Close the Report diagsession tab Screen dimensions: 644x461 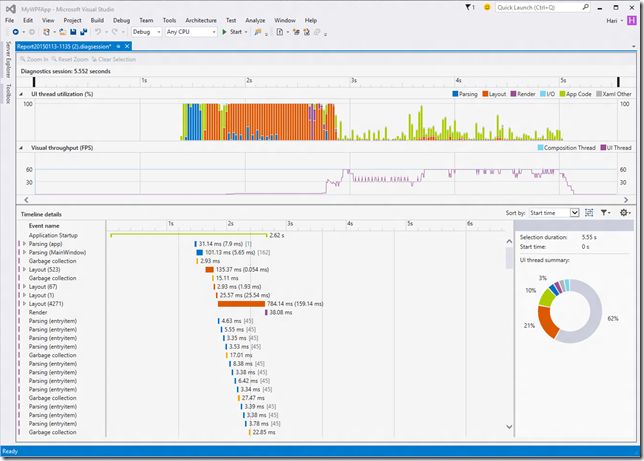[127, 46]
